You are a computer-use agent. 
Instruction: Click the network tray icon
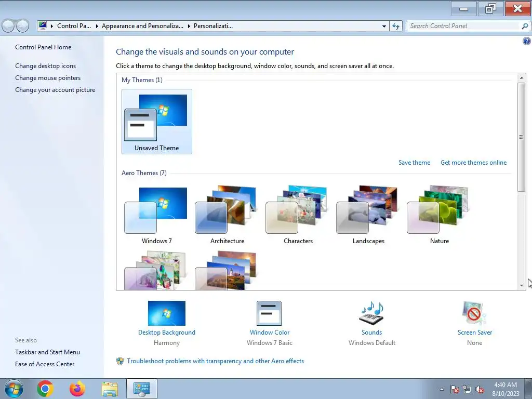467,390
